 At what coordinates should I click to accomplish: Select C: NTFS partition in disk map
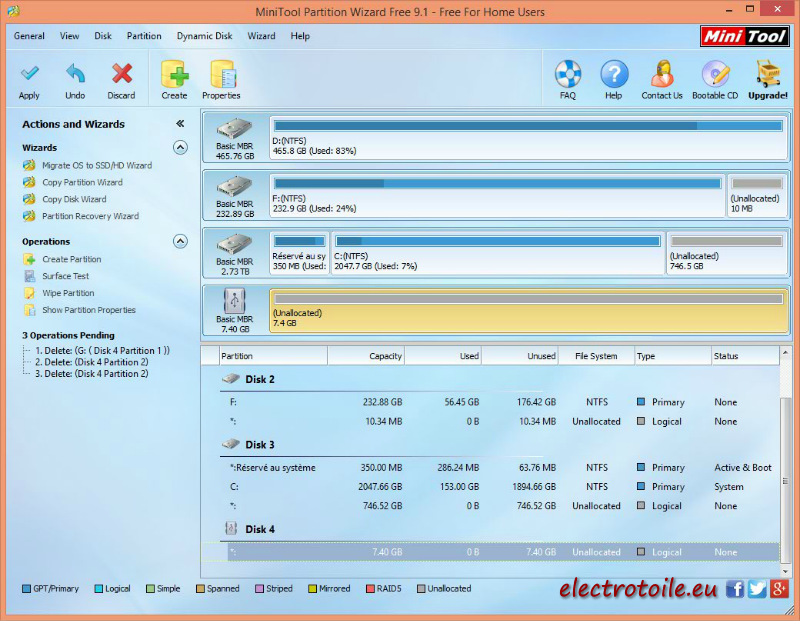[x=498, y=253]
